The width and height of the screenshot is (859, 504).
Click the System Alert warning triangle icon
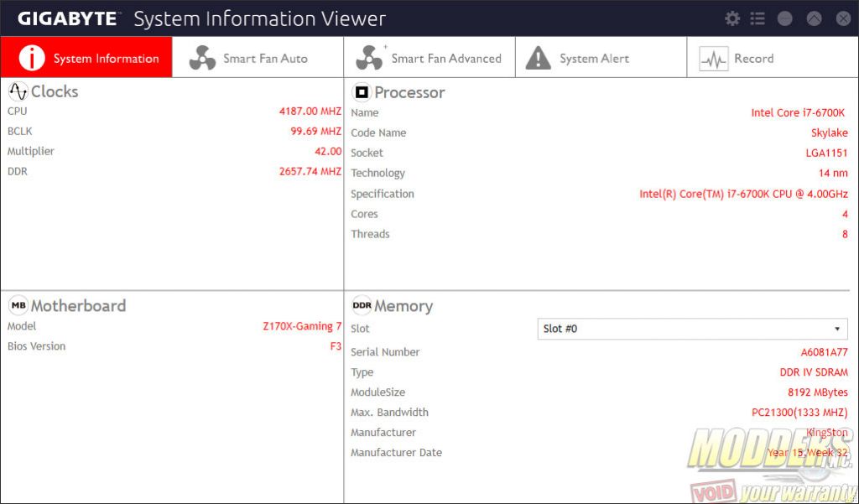(539, 58)
